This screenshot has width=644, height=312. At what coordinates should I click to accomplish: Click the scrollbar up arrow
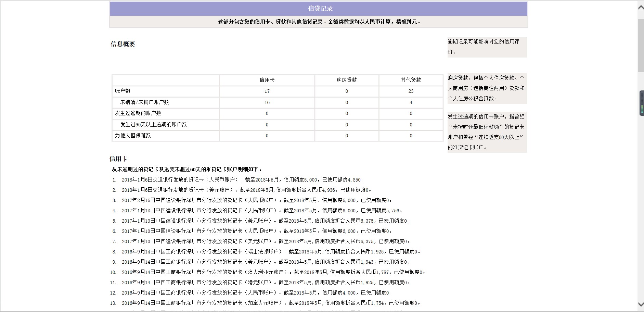641,8
